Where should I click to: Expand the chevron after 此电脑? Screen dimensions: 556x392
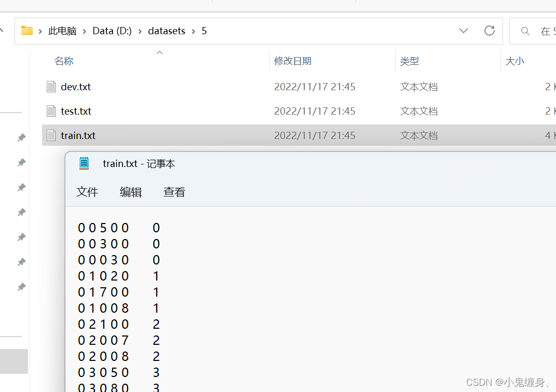85,32
